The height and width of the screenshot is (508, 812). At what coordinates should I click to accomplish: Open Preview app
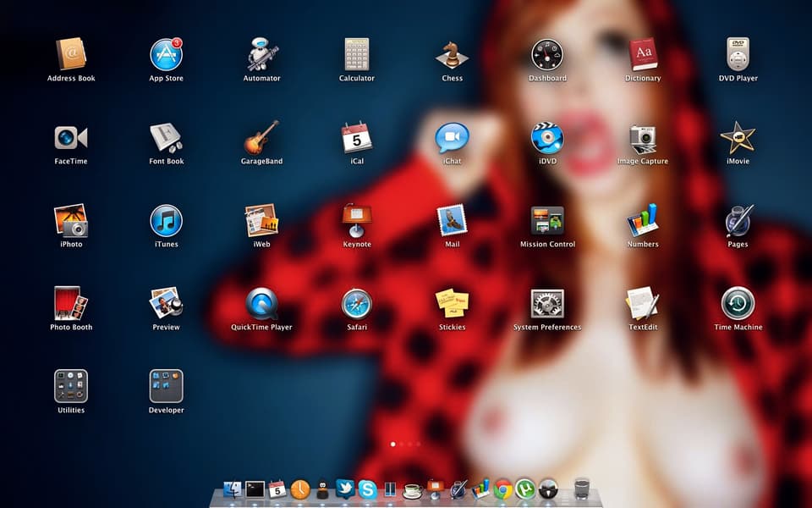click(x=167, y=304)
